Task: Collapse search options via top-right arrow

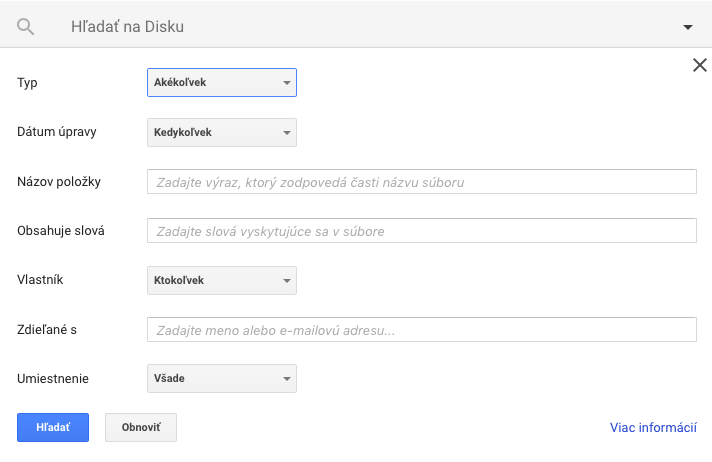Action: click(688, 27)
